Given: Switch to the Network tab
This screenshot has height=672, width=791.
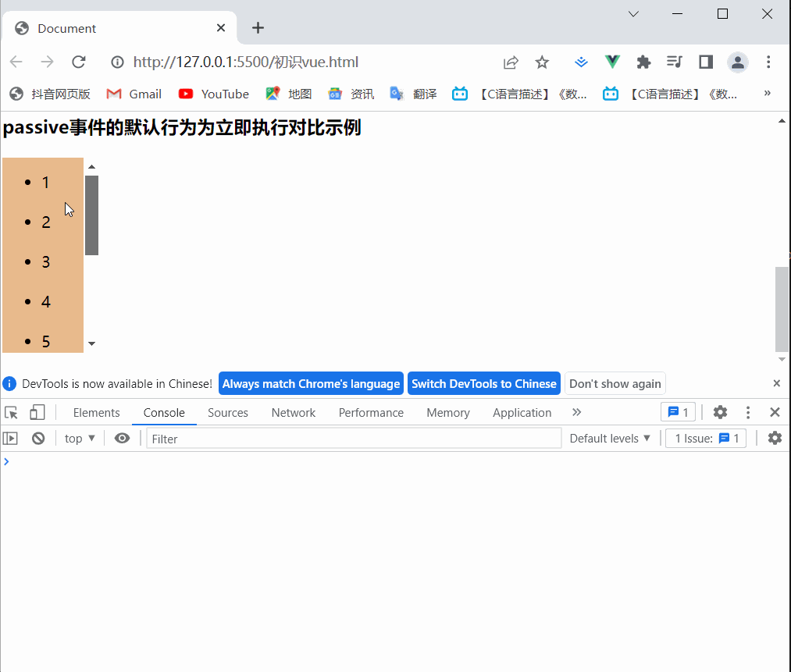Looking at the screenshot, I should coord(293,412).
